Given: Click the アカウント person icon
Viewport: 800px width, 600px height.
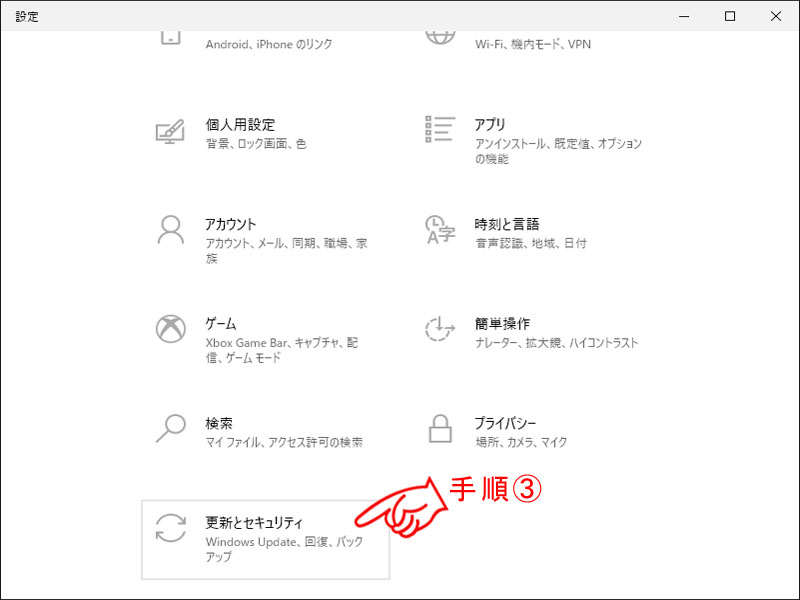Looking at the screenshot, I should click(x=170, y=230).
